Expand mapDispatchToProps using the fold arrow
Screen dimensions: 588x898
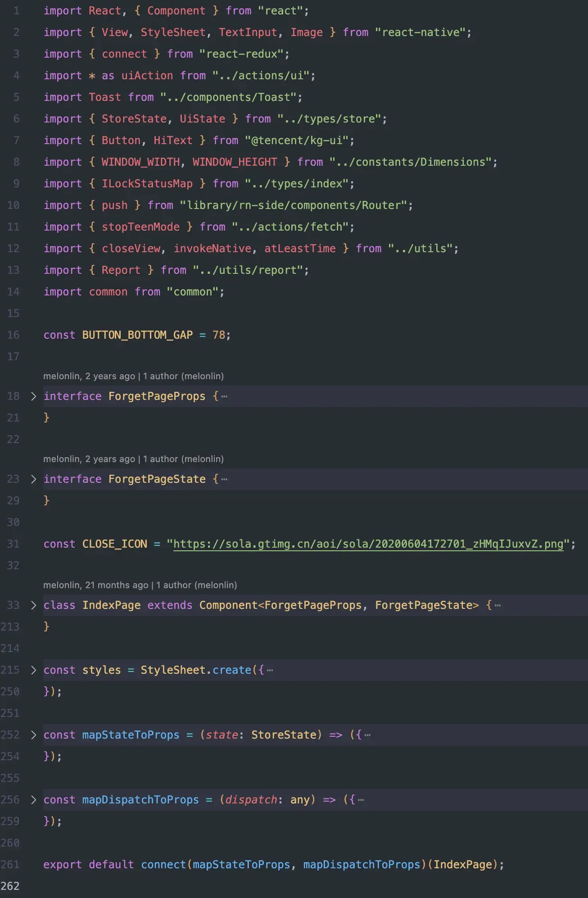pos(33,800)
